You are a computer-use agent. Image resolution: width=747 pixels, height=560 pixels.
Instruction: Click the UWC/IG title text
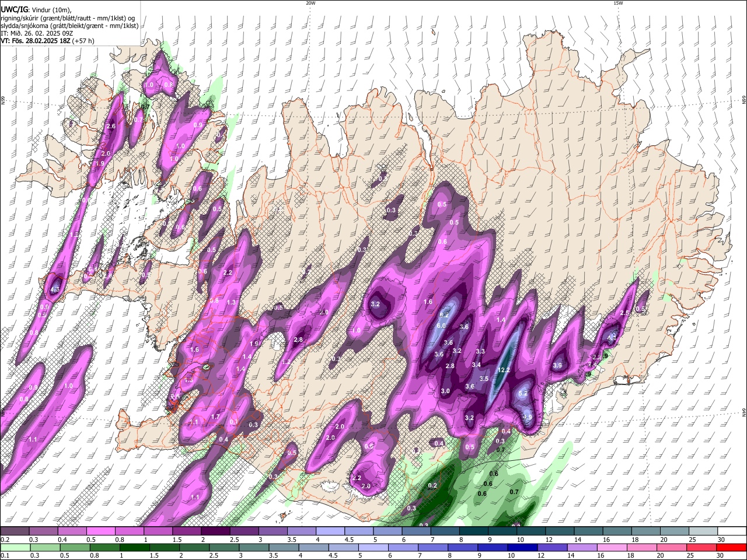[13, 10]
